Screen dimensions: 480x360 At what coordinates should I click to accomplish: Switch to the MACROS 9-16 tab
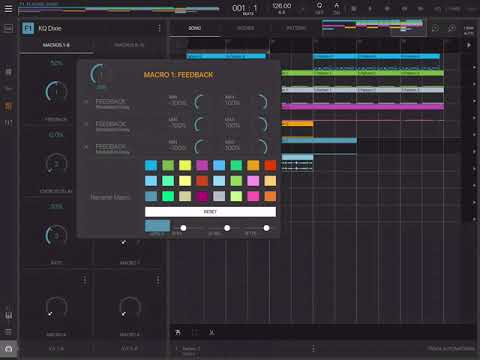129,45
